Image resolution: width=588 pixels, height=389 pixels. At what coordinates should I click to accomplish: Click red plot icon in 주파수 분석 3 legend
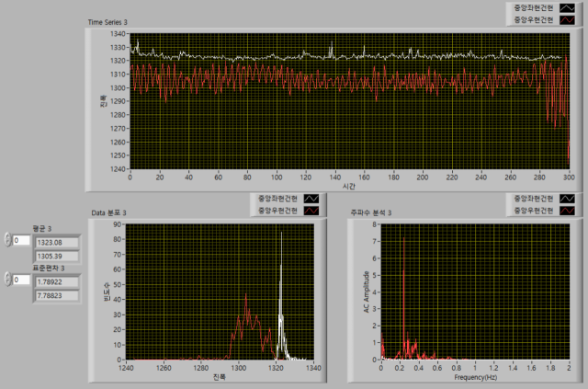pyautogui.click(x=569, y=211)
